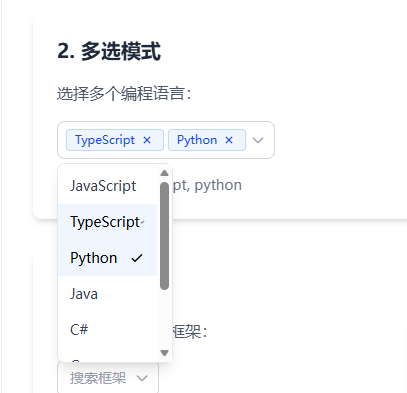Select JavaScript from the language list
The image size is (407, 393).
pyautogui.click(x=107, y=186)
